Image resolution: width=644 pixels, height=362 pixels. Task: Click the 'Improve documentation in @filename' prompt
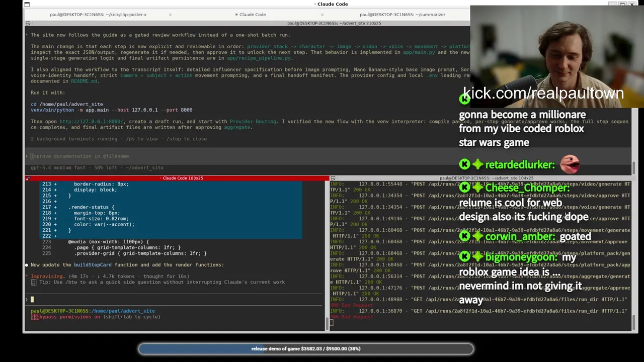click(80, 156)
